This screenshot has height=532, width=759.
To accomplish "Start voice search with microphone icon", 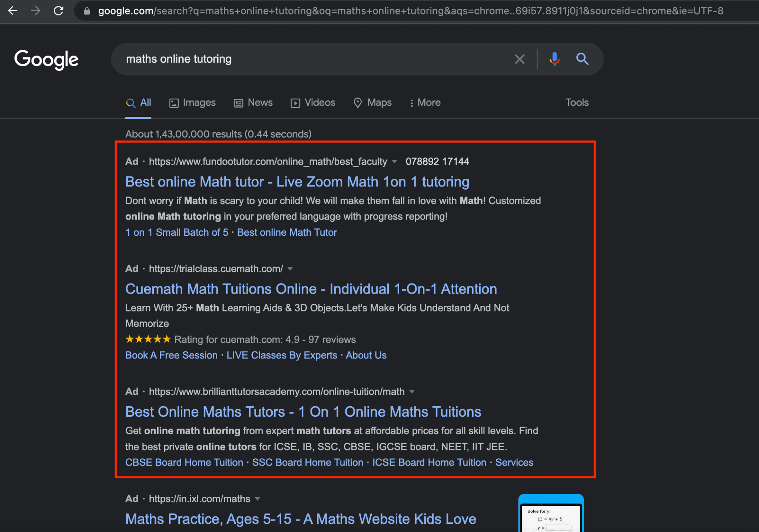I will (554, 59).
